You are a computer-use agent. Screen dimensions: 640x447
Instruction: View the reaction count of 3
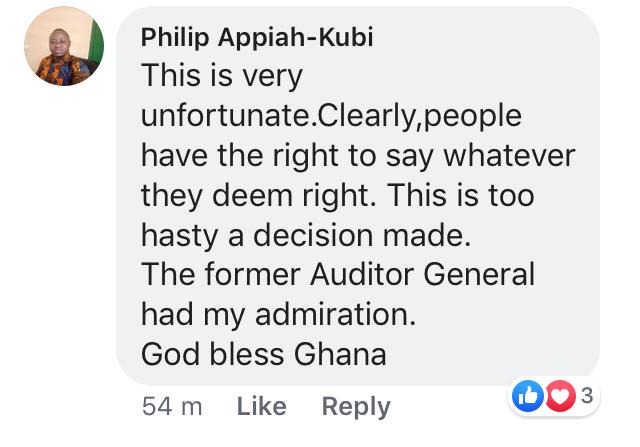pos(586,396)
